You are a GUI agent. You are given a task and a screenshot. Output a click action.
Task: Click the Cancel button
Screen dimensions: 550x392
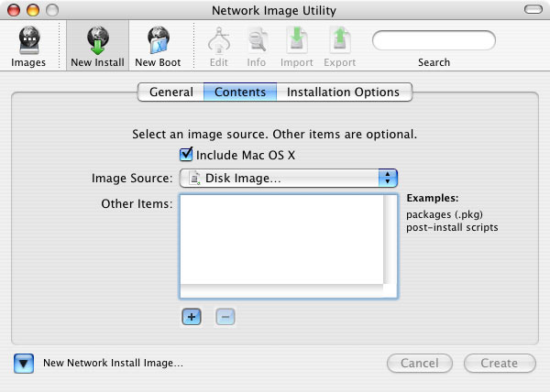click(420, 363)
